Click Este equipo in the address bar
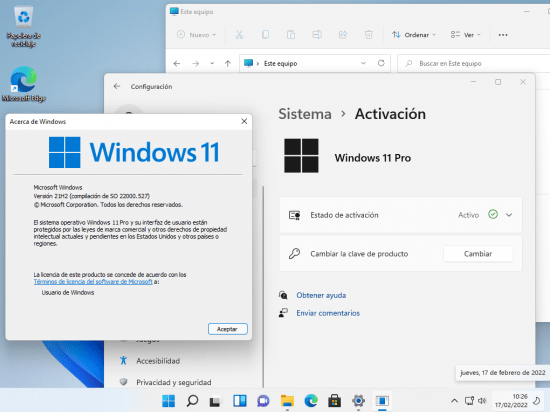Screen dimensions: 550x412 (x=280, y=63)
